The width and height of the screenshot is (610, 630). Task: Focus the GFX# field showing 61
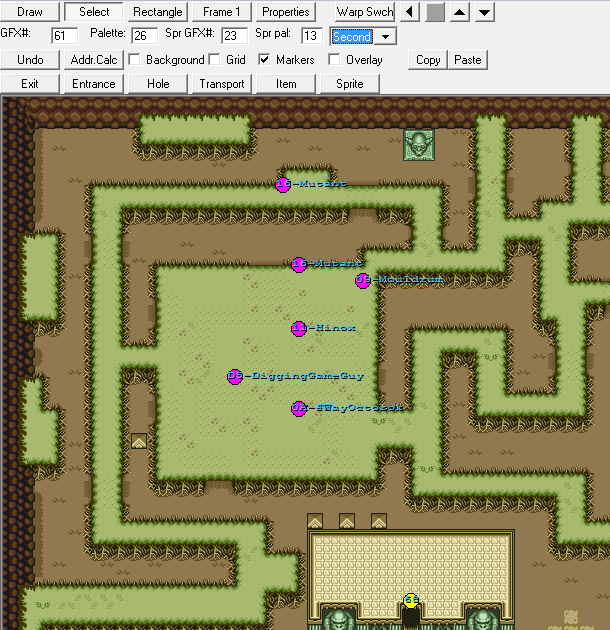coord(64,36)
